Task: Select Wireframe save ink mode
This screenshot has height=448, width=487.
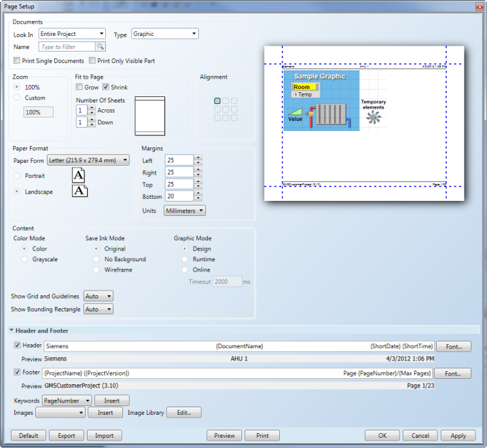Action: tap(98, 269)
